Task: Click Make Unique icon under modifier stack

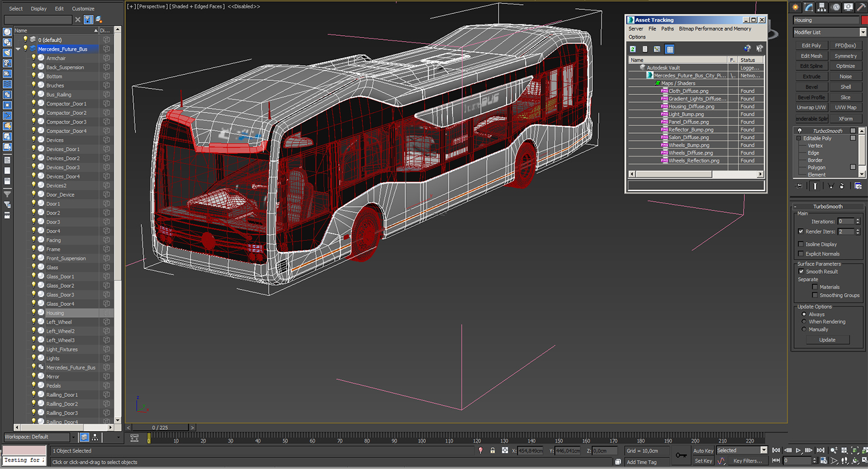Action: point(830,186)
